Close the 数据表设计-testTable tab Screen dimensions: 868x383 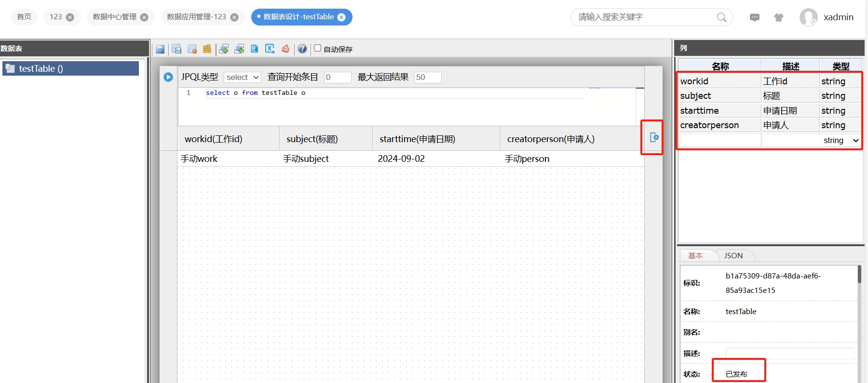click(341, 17)
